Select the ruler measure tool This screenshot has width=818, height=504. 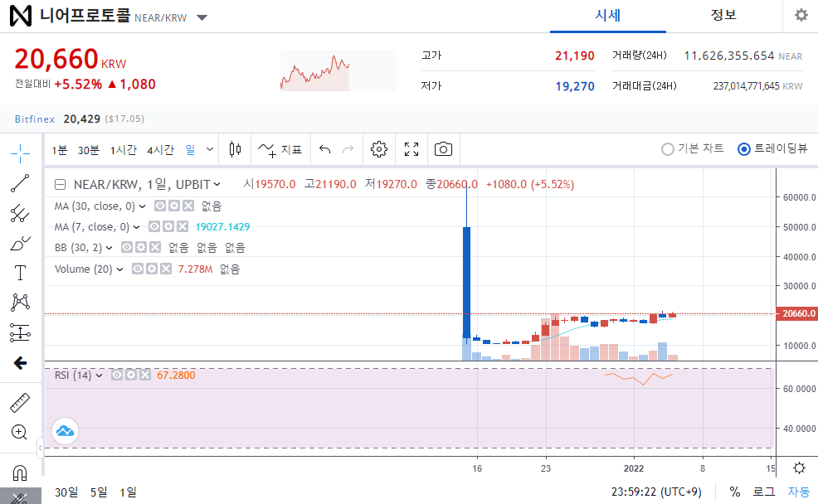pyautogui.click(x=21, y=403)
